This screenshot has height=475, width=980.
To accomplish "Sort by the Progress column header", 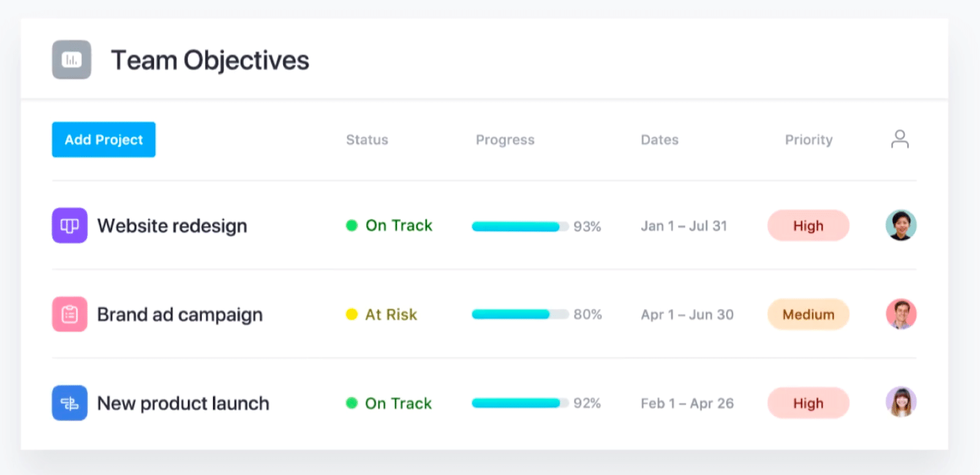I will click(505, 140).
